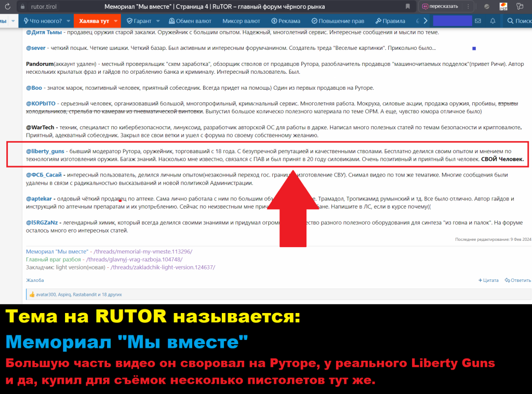Viewport: 532px width, 394px height.
Task: Open the Что нового? menu
Action: [x=43, y=21]
